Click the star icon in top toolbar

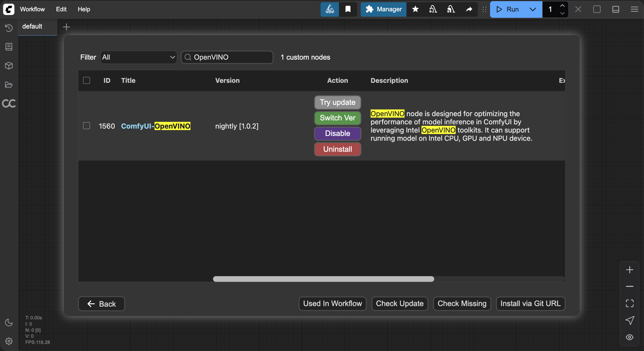[415, 9]
